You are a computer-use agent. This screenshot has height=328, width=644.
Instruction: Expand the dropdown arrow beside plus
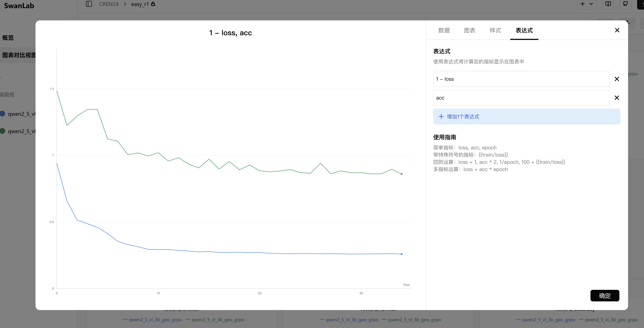point(591,4)
